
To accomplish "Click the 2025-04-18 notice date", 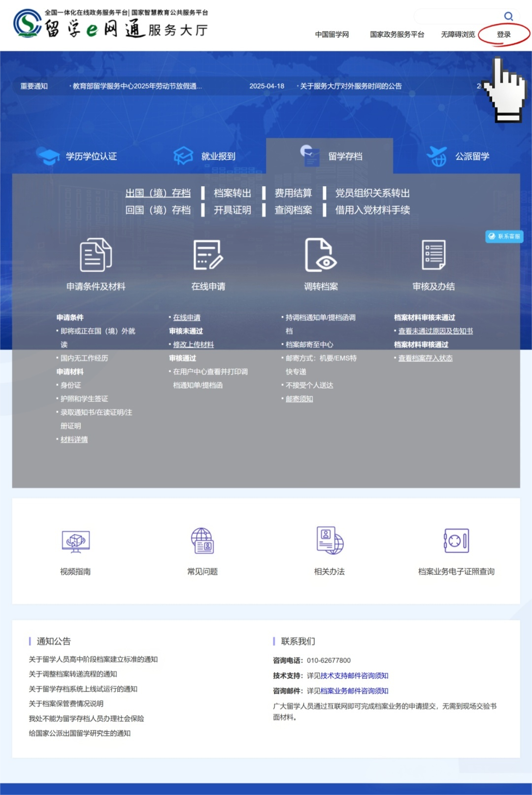I will click(x=266, y=86).
